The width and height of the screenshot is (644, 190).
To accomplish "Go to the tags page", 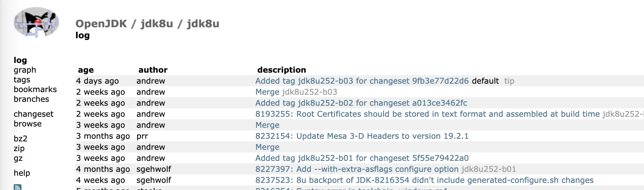I will click(22, 80).
